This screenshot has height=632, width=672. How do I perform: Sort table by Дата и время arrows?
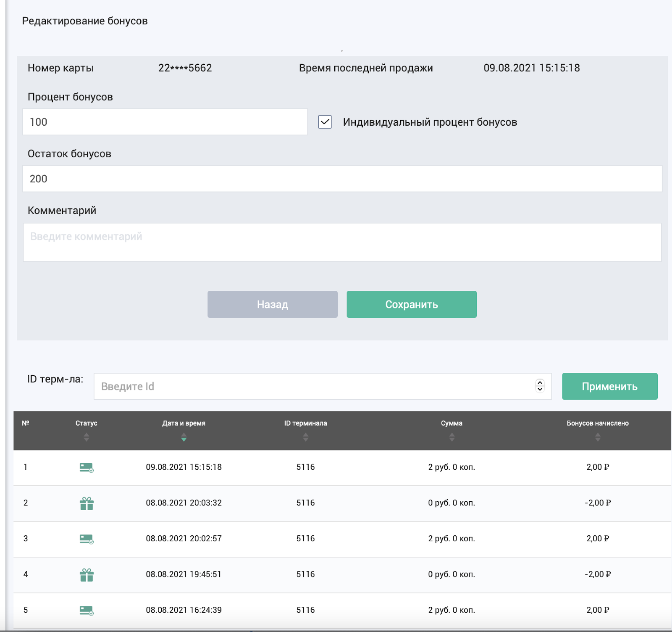184,437
